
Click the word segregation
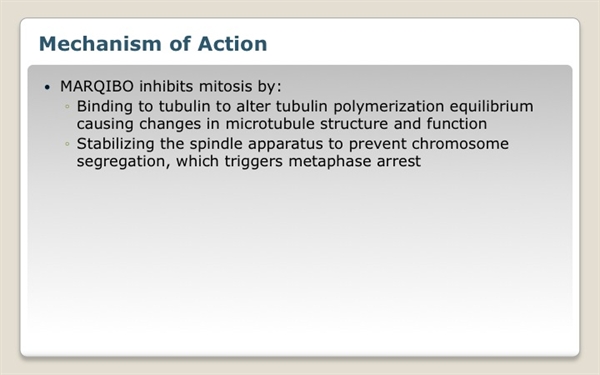(123, 161)
